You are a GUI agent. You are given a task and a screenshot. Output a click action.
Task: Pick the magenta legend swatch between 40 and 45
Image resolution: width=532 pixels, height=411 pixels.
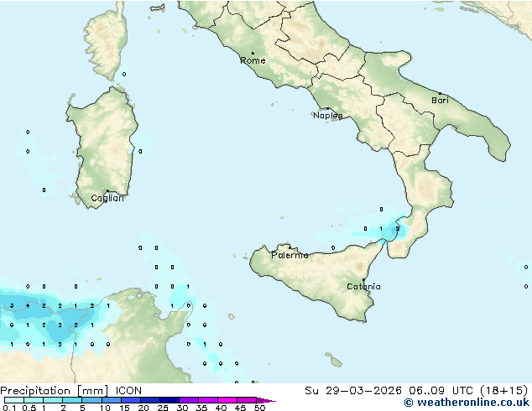(227, 400)
